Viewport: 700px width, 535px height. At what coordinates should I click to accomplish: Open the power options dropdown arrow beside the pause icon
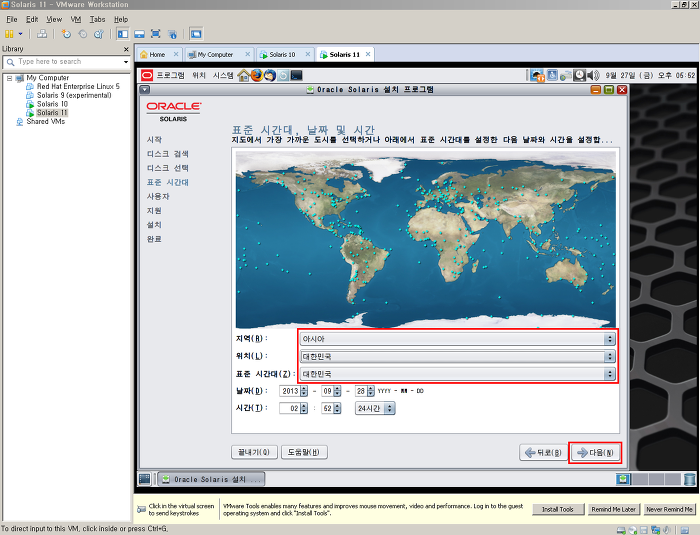tap(20, 34)
